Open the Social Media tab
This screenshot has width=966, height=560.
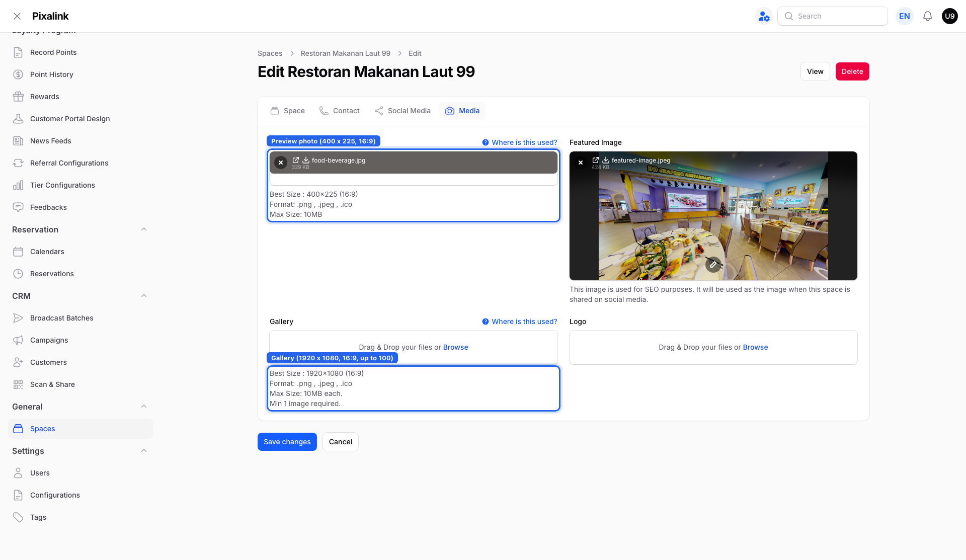tap(403, 111)
